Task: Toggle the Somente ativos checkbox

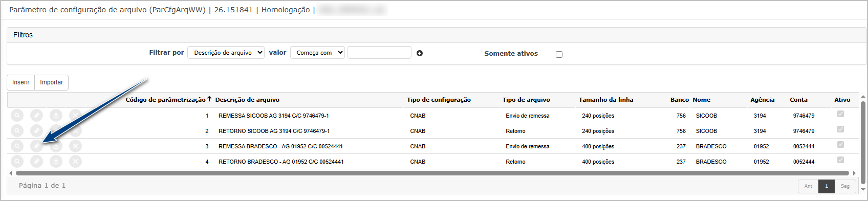Action: coord(559,54)
